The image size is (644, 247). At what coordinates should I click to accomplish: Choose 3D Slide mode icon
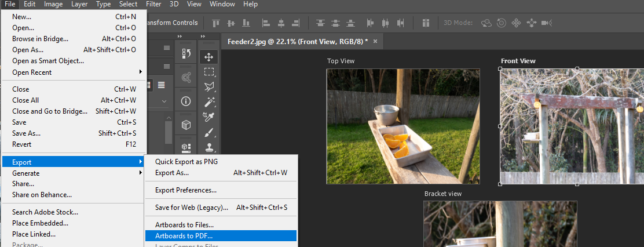(x=532, y=23)
